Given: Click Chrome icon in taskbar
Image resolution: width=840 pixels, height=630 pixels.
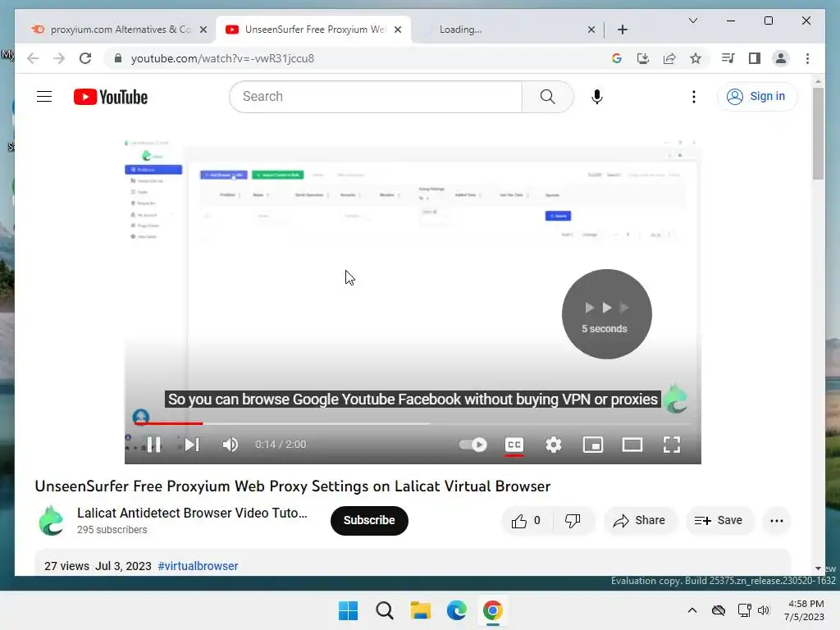Looking at the screenshot, I should [492, 610].
